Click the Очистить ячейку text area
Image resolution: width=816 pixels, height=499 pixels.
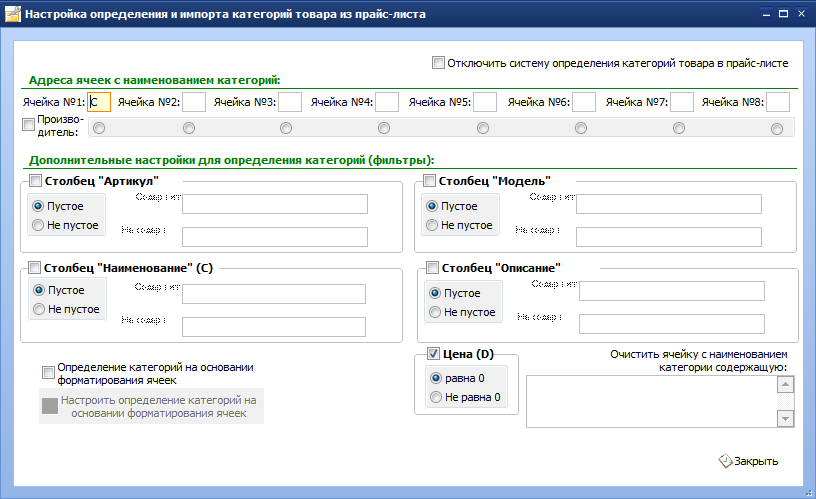[x=652, y=402]
